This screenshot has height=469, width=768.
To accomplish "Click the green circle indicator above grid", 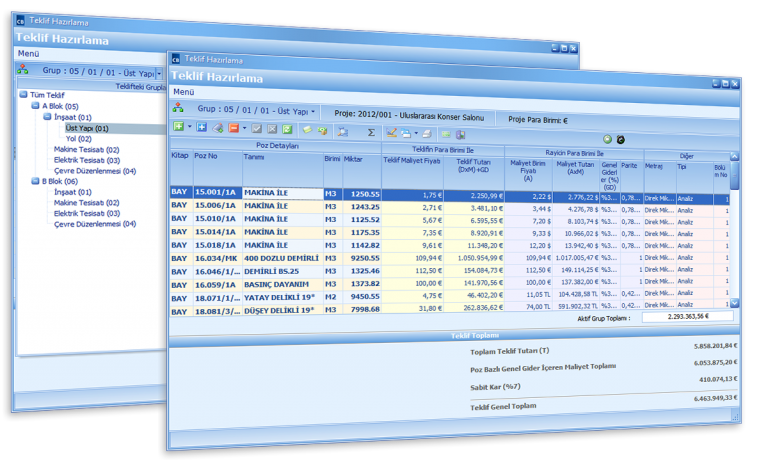I will point(607,139).
